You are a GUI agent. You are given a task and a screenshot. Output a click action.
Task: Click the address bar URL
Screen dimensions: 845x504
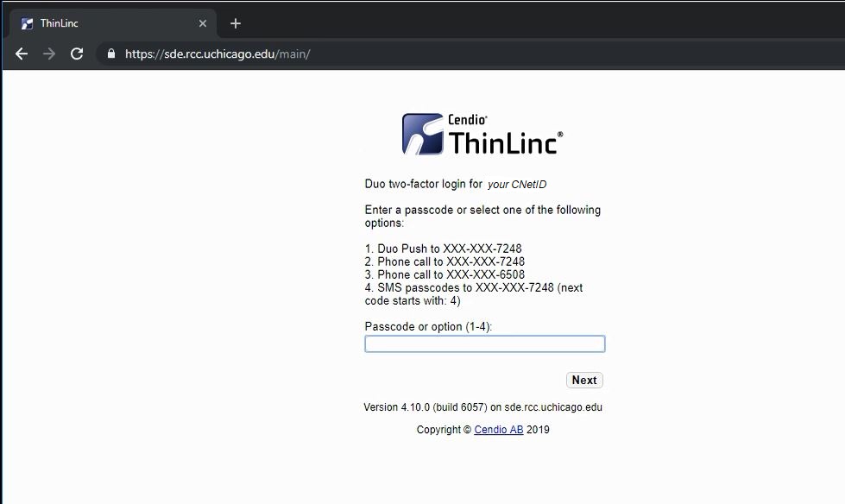[218, 54]
